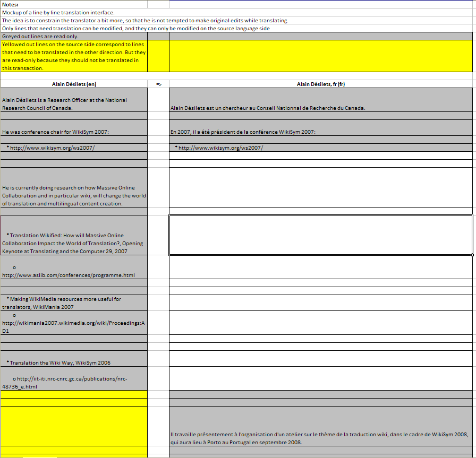
Task: Click the '=>' direction header cell
Action: [158, 84]
